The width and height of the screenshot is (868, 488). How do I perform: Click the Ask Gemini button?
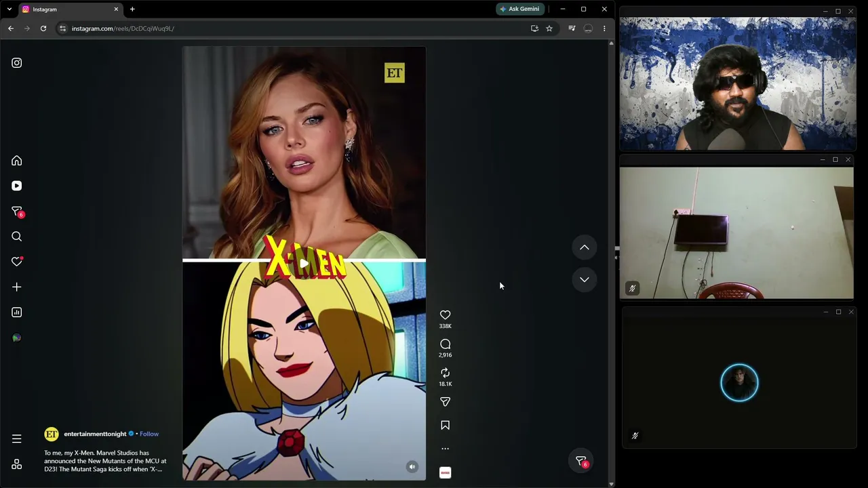coord(520,9)
